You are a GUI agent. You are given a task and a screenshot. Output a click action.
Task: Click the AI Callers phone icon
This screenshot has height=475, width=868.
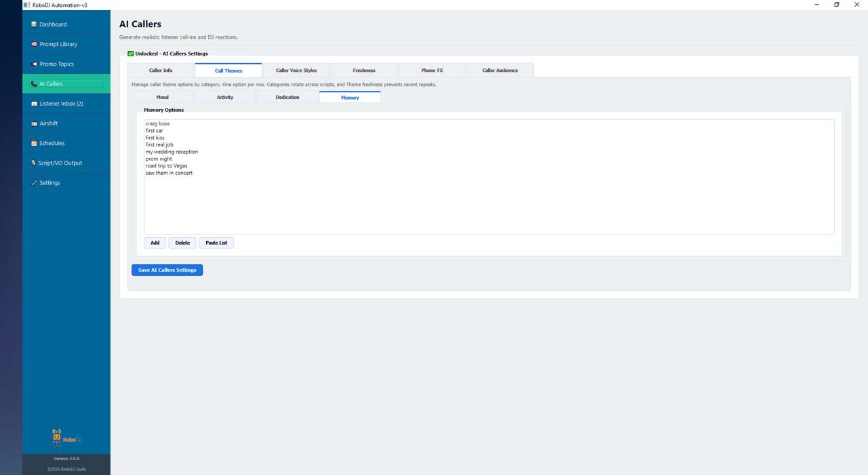[34, 84]
